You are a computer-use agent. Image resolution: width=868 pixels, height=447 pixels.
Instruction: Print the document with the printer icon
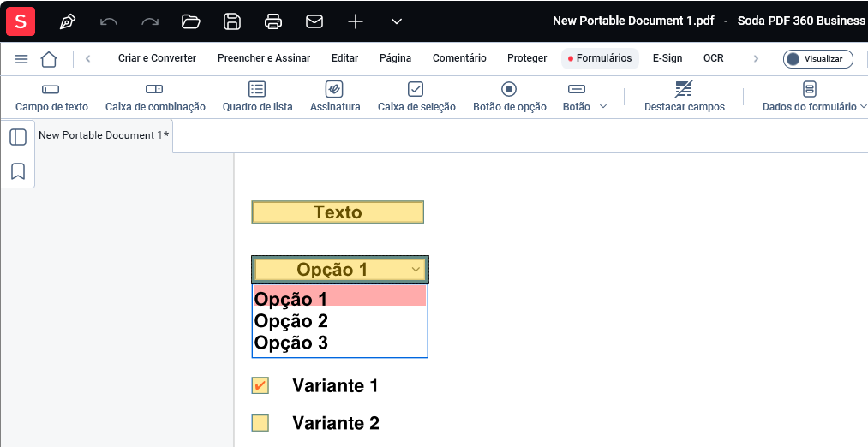point(273,21)
